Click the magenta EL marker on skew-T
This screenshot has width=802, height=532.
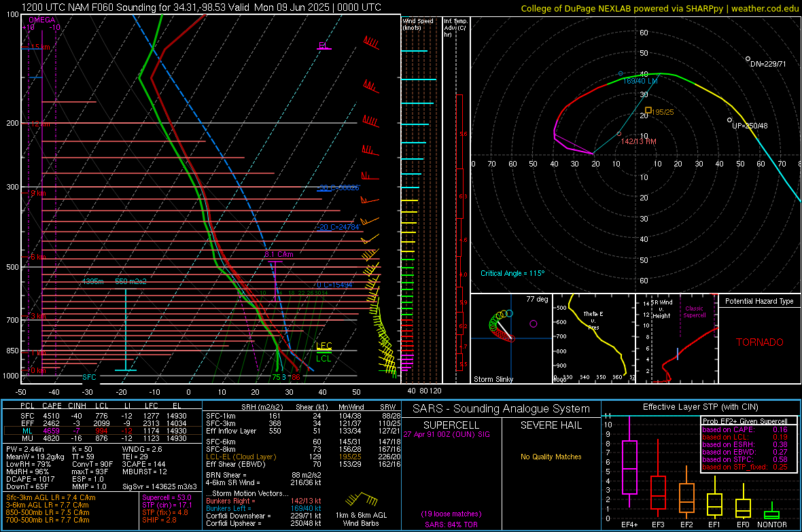(x=324, y=46)
